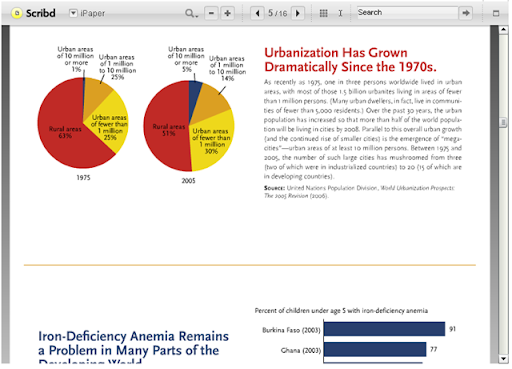Click the scrollbar up arrow
This screenshot has height=369, width=512.
(503, 30)
